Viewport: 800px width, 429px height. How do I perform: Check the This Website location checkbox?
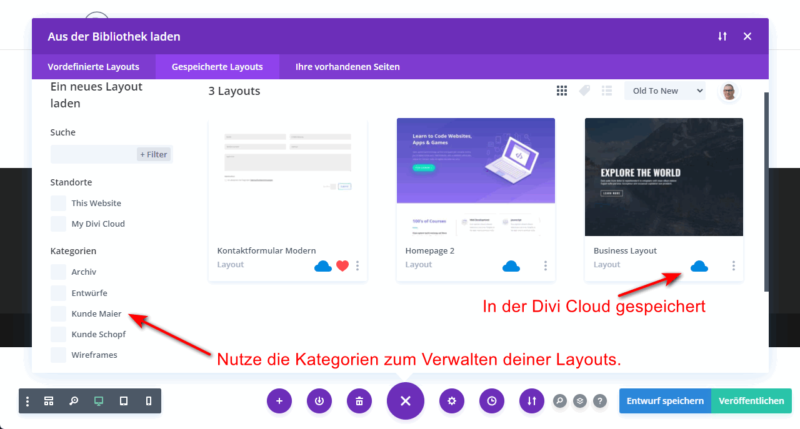pyautogui.click(x=58, y=202)
